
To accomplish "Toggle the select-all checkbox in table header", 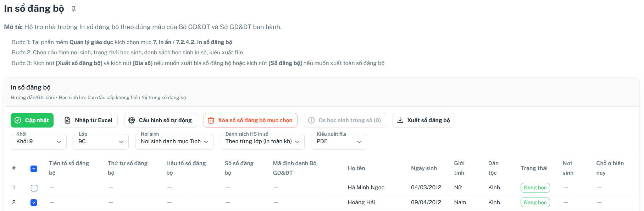I will click(34, 169).
